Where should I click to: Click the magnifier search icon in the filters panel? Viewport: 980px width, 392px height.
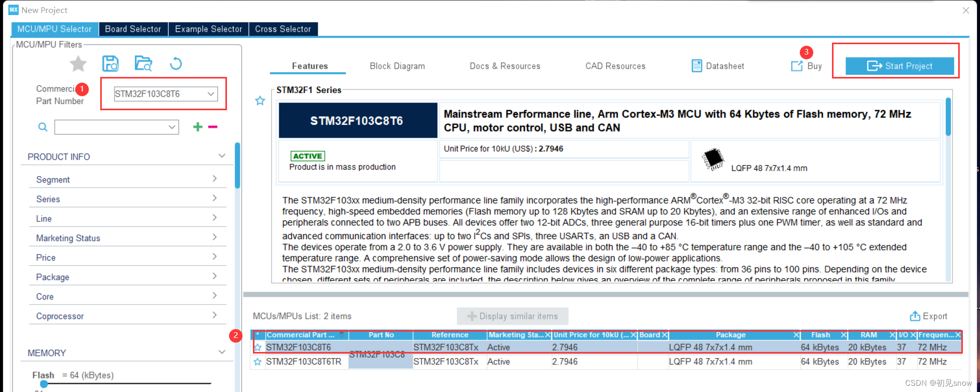tap(43, 127)
